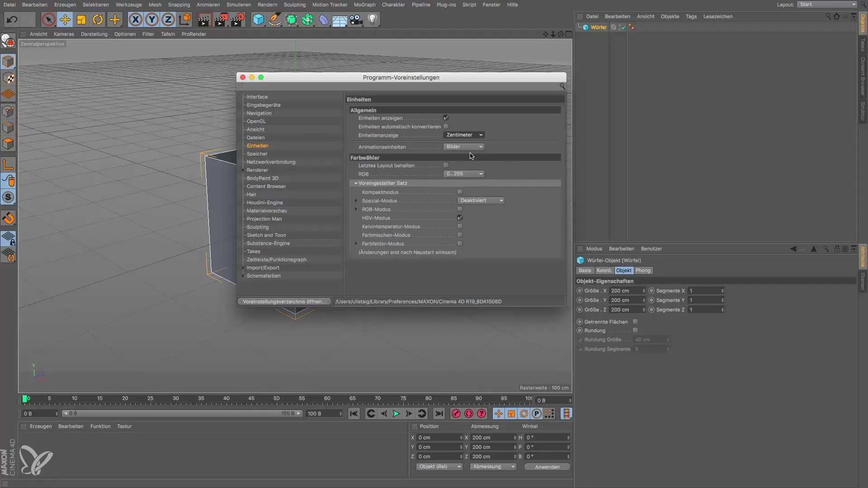Open Objekte menu in object manager
Screen dimensions: 868x488
(x=670, y=16)
